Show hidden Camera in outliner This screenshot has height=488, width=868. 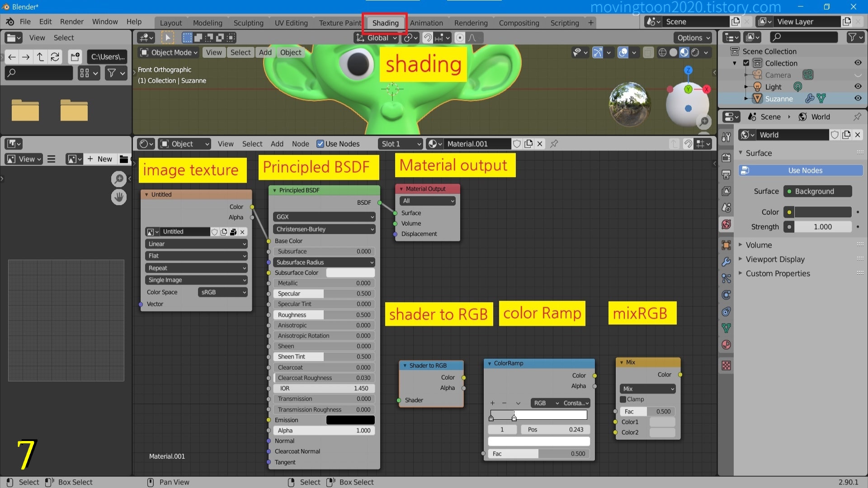tap(858, 75)
